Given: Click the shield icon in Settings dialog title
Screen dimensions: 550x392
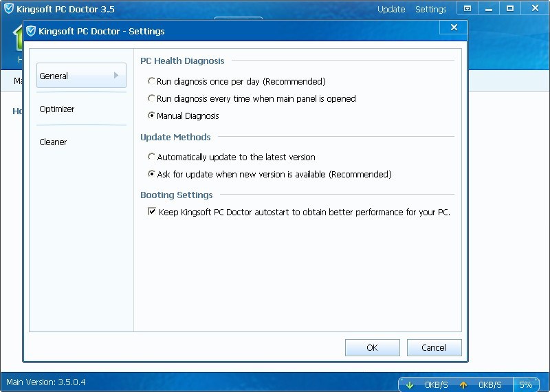Looking at the screenshot, I should (x=31, y=31).
